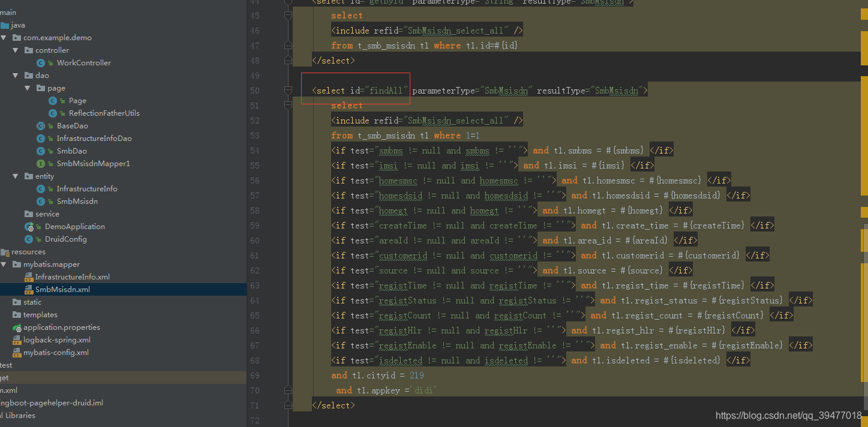Click the abstract class icon for BaseDao

(x=41, y=126)
